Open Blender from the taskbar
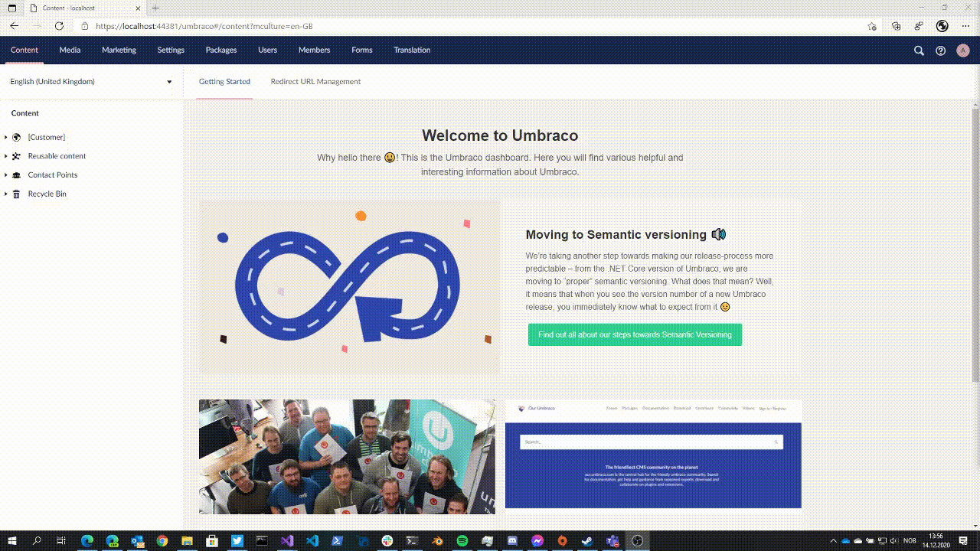The height and width of the screenshot is (551, 980). click(437, 541)
